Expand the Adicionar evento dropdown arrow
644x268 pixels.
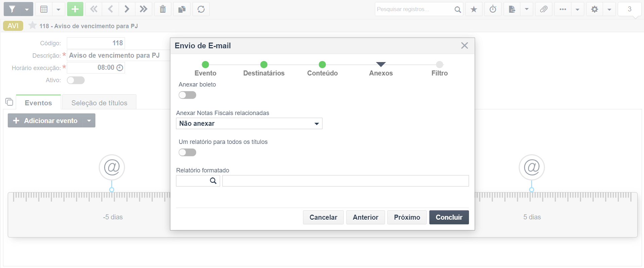89,121
